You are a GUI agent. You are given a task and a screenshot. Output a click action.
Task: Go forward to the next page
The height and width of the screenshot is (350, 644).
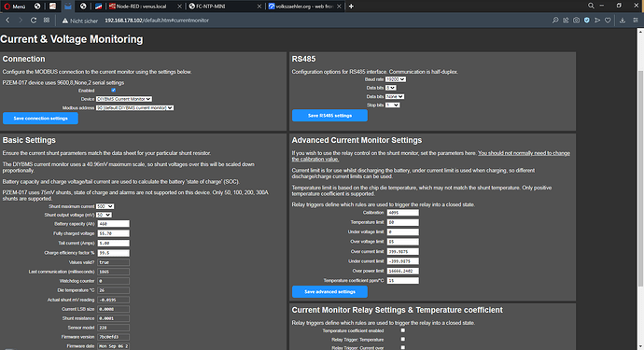coord(21,21)
